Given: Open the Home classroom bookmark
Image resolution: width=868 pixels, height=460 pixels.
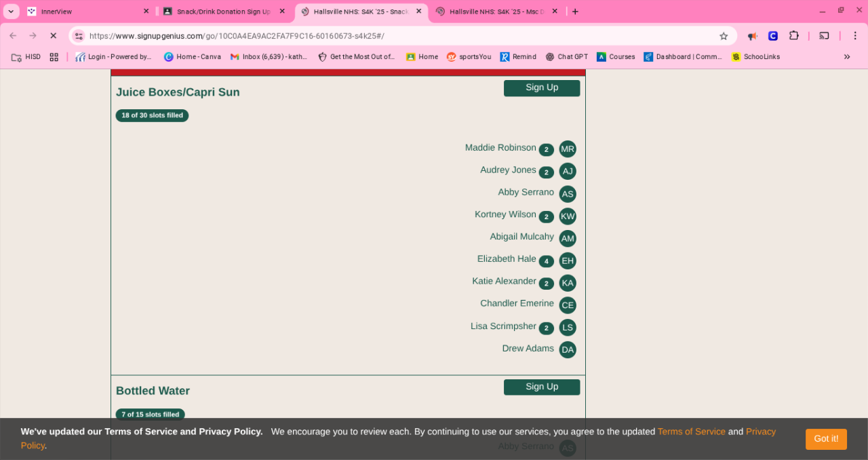Looking at the screenshot, I should [422, 57].
